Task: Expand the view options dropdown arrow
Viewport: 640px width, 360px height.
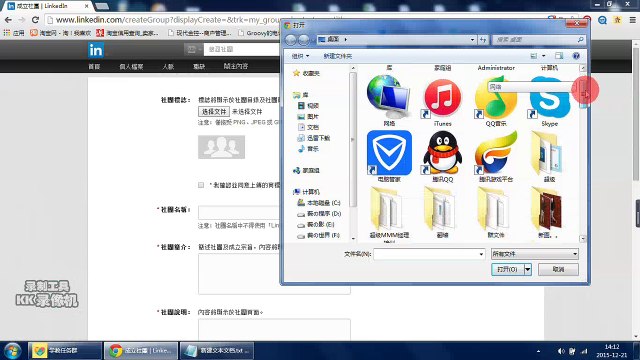Action: click(x=543, y=56)
